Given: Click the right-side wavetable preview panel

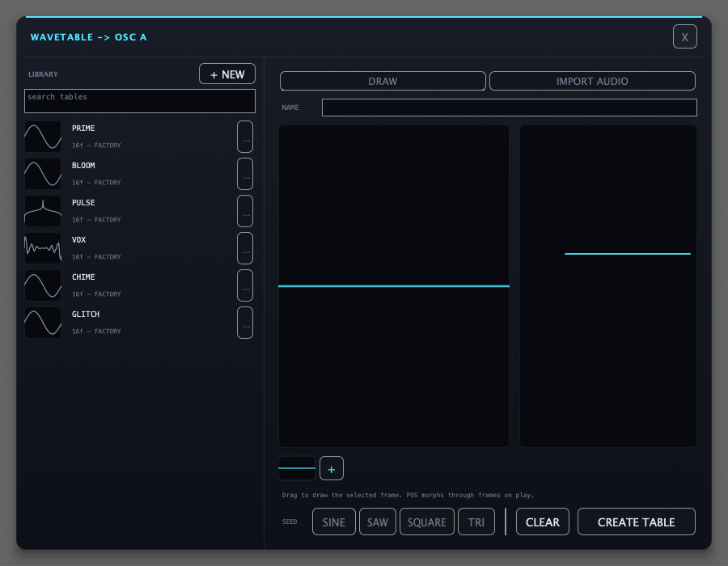Looking at the screenshot, I should coord(607,286).
